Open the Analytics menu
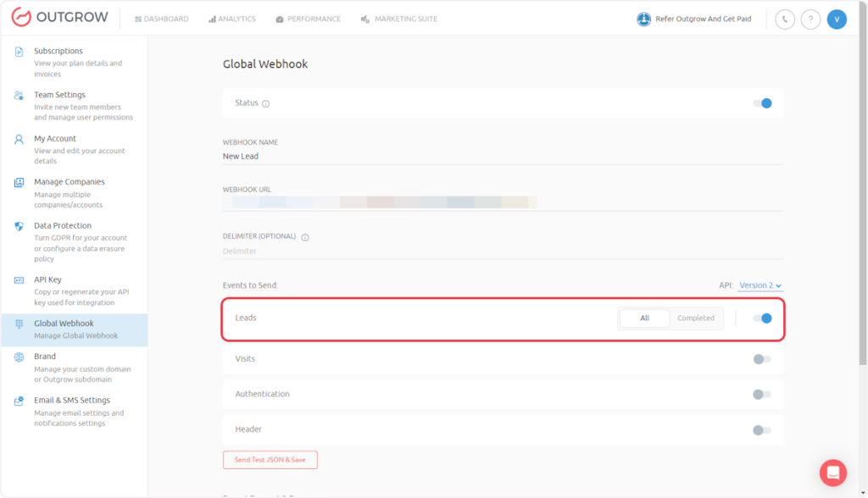 (x=232, y=19)
